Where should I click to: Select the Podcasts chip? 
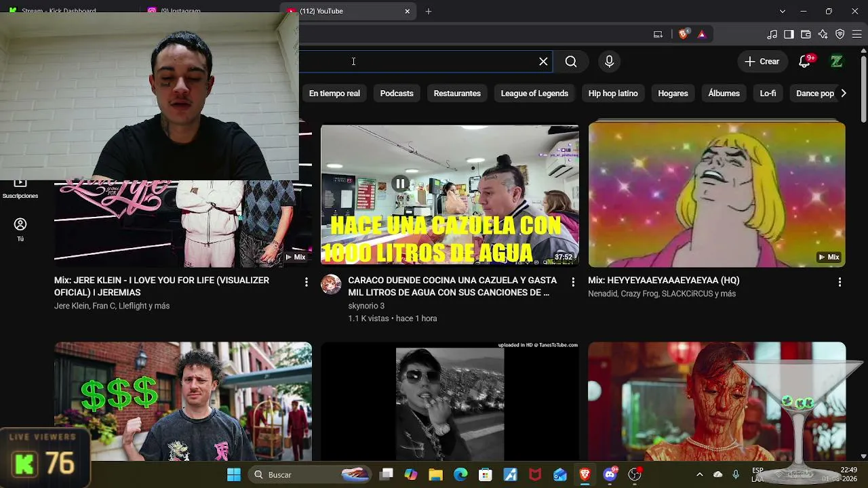(x=397, y=94)
